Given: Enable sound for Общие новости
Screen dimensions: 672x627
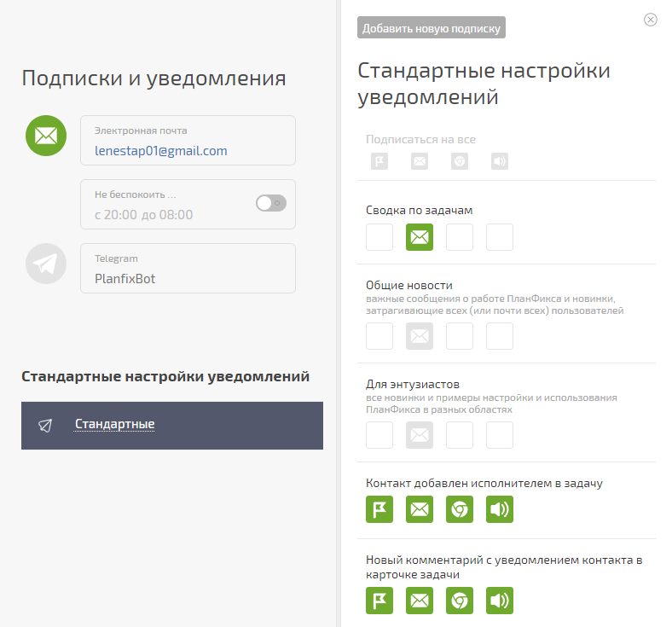Looking at the screenshot, I should (499, 336).
